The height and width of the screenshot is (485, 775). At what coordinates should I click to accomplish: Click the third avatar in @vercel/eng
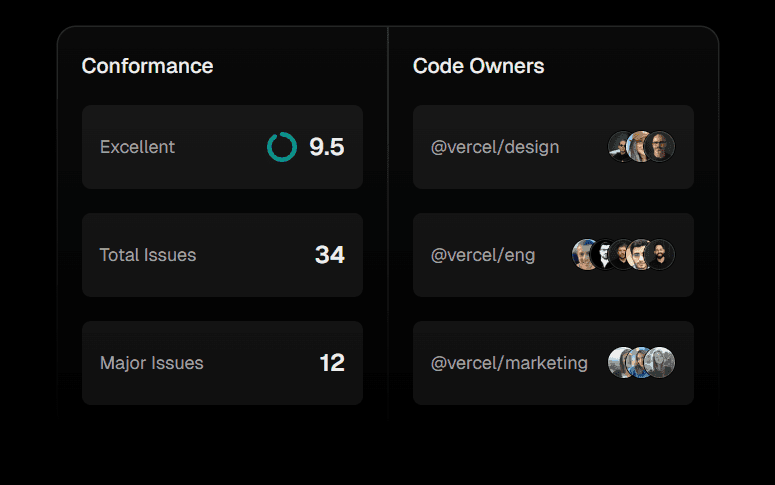(620, 255)
